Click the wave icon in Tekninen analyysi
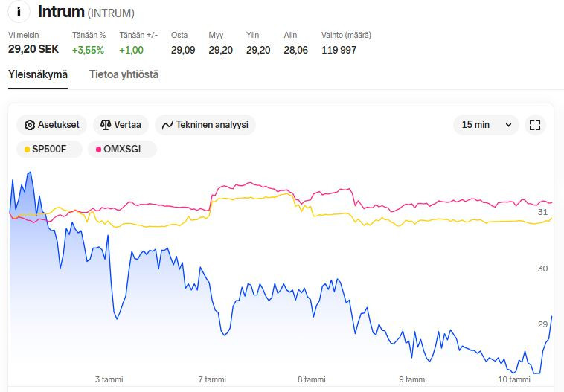564x392 pixels. (x=167, y=125)
